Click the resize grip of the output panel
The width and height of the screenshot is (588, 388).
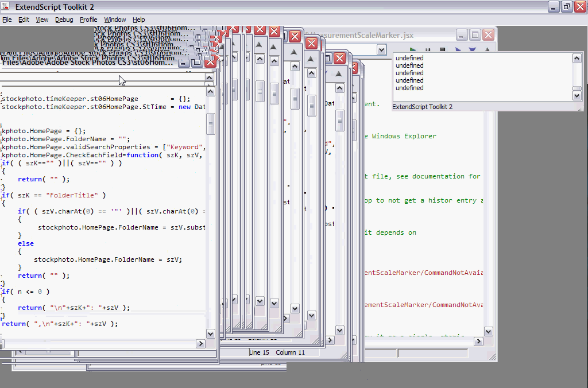[x=581, y=108]
